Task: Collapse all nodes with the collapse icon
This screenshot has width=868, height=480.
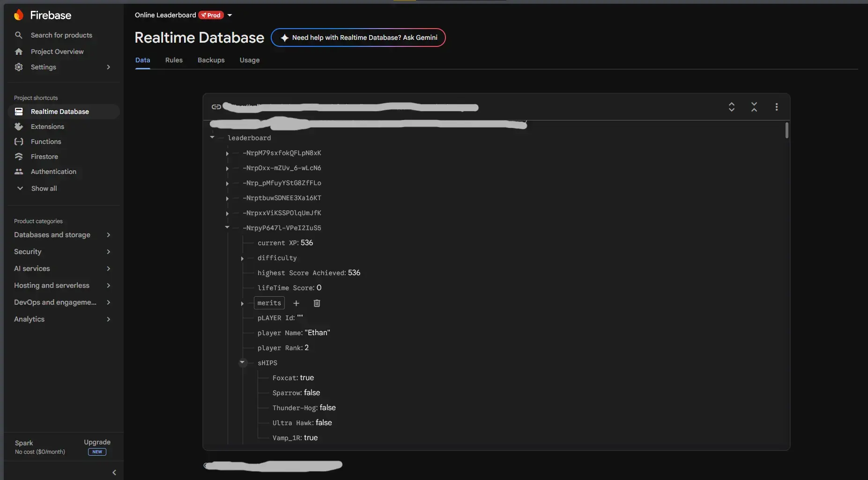Action: [x=754, y=107]
